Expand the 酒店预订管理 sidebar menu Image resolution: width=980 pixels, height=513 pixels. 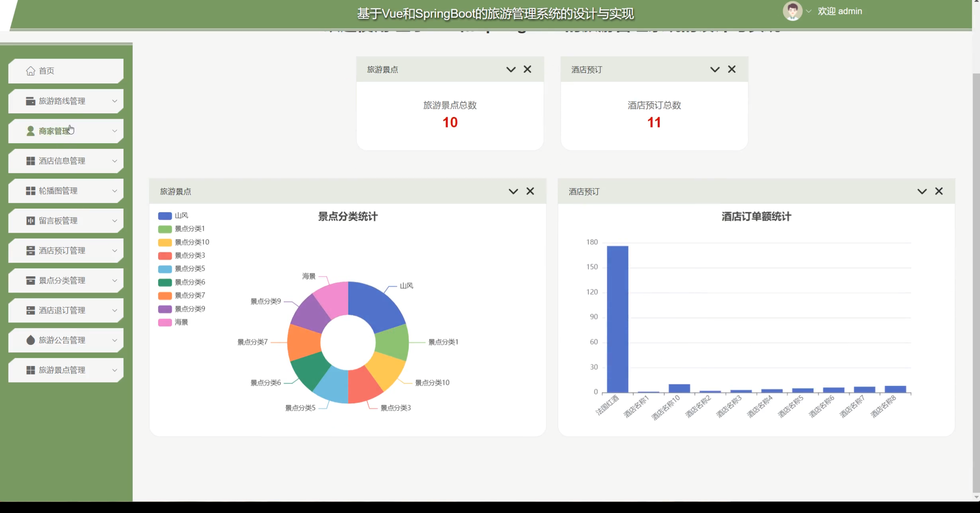pos(61,250)
